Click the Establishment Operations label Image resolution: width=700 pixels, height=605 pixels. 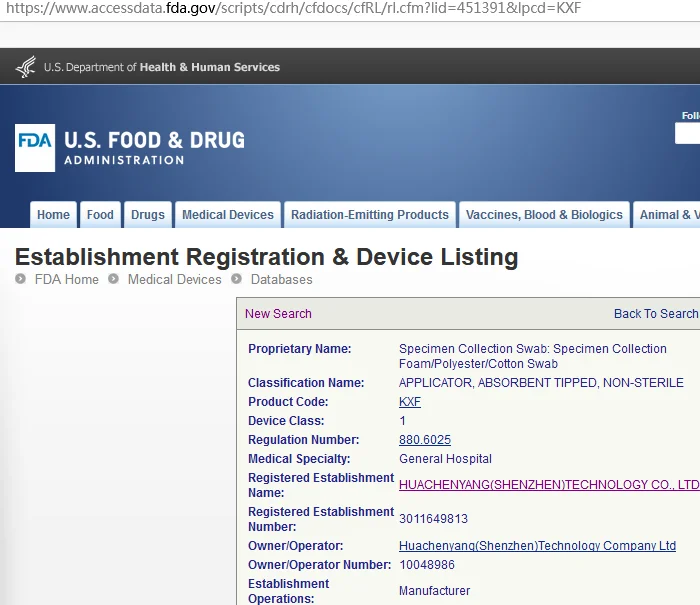pos(289,591)
